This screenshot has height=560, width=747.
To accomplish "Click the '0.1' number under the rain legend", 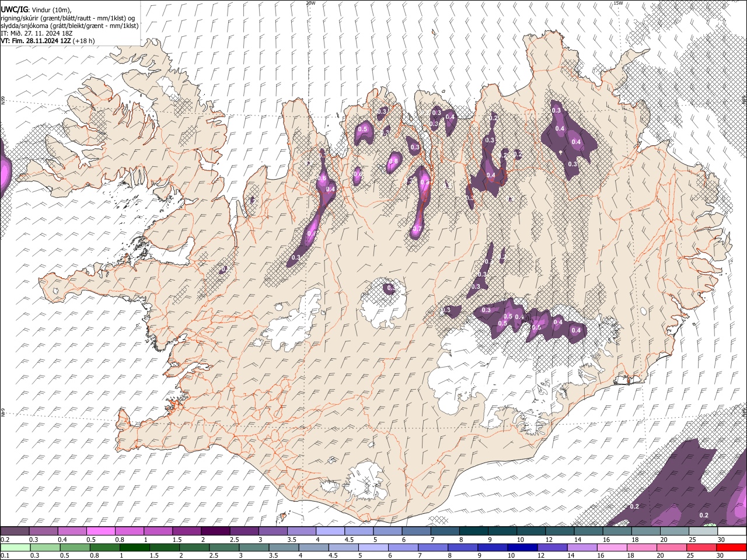I will [x=4, y=555].
